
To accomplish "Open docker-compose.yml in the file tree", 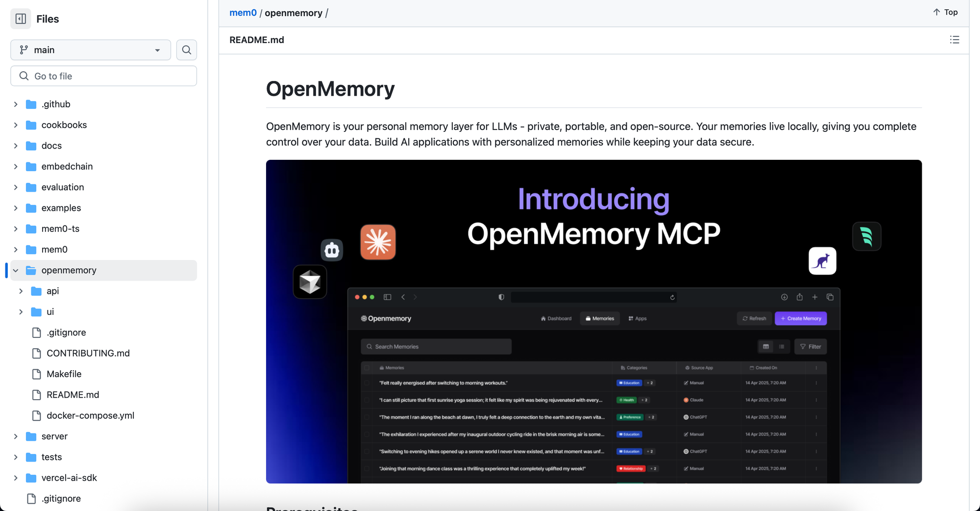I will point(91,416).
